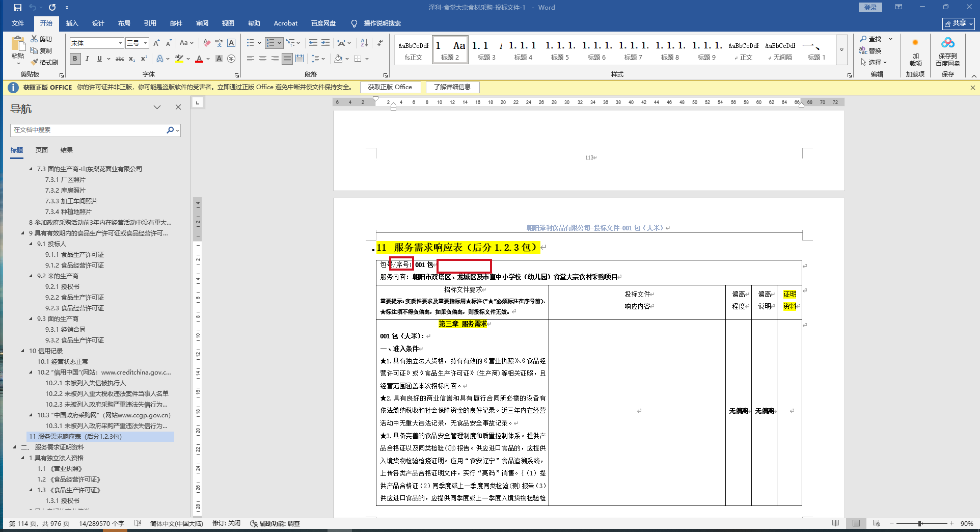980x532 pixels.
Task: Toggle strikethrough formatting
Action: (120, 59)
